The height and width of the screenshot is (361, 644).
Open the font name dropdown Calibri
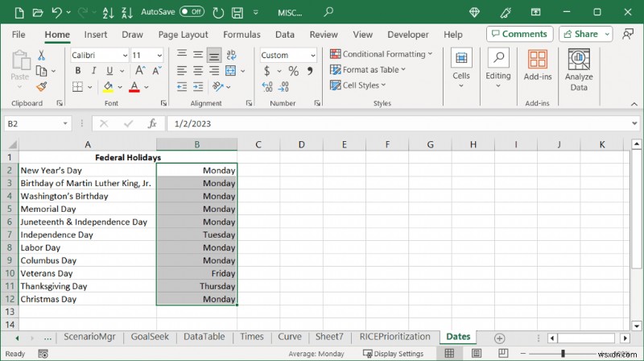125,55
